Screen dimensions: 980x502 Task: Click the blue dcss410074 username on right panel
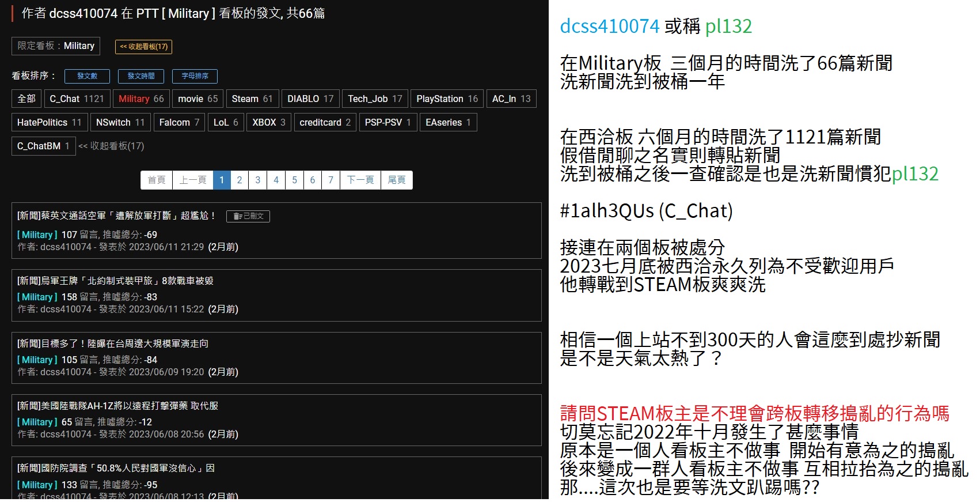coord(610,26)
